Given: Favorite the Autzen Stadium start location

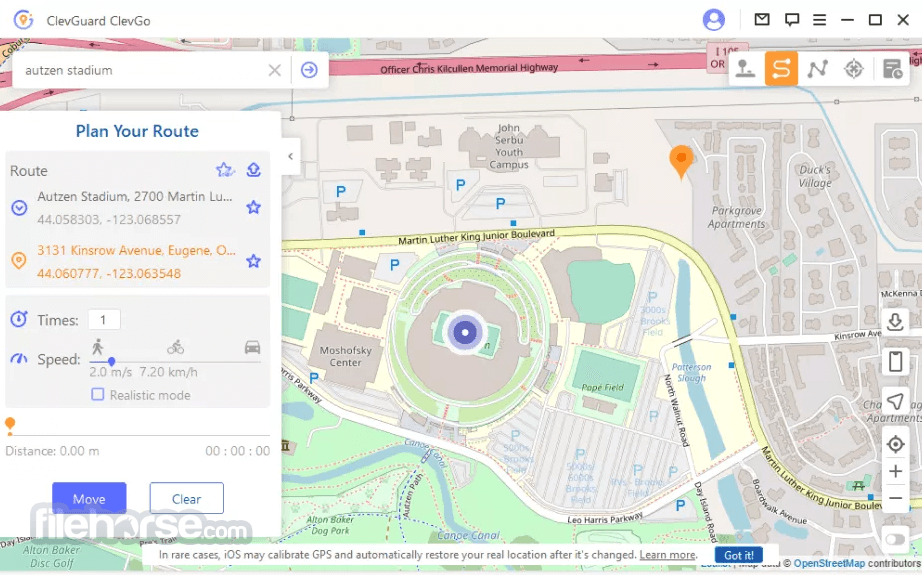Looking at the screenshot, I should 253,207.
